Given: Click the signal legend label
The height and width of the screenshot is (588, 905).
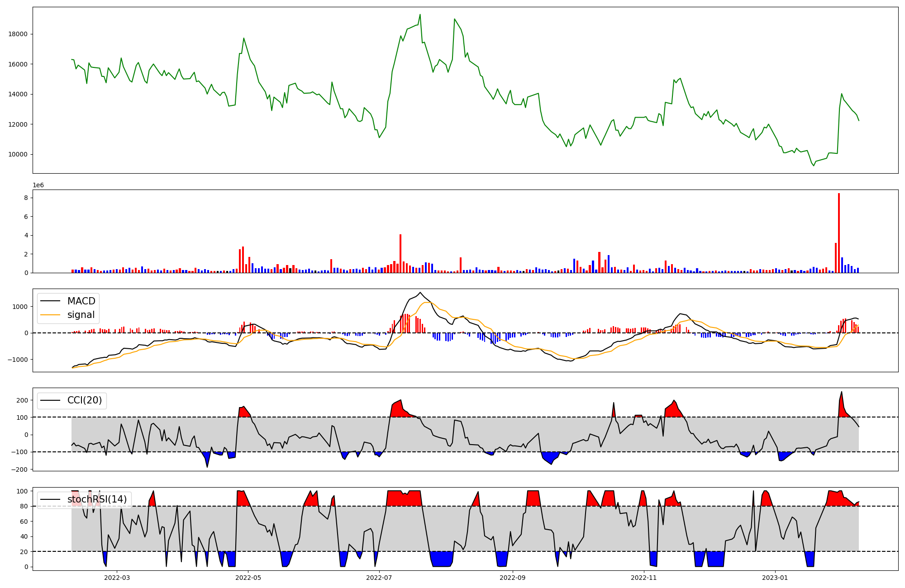Looking at the screenshot, I should pyautogui.click(x=81, y=315).
